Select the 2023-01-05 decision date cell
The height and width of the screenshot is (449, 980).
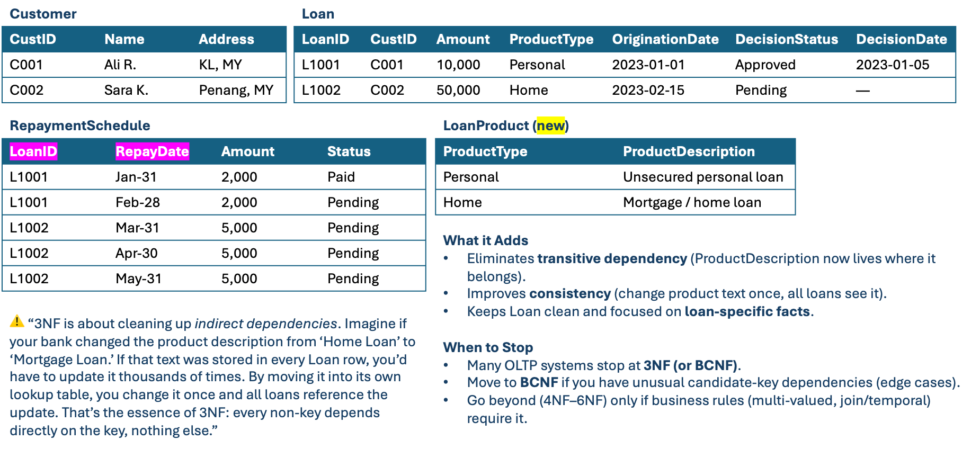[x=893, y=65]
